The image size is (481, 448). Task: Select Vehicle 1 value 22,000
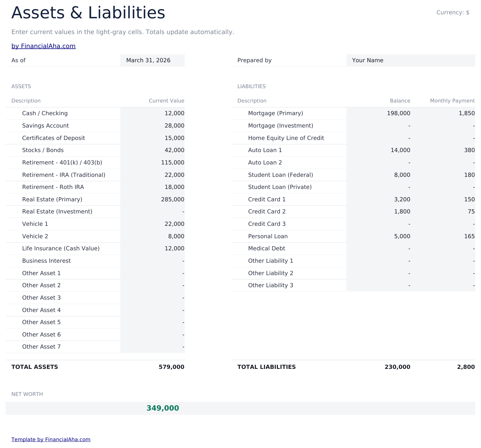click(152, 224)
